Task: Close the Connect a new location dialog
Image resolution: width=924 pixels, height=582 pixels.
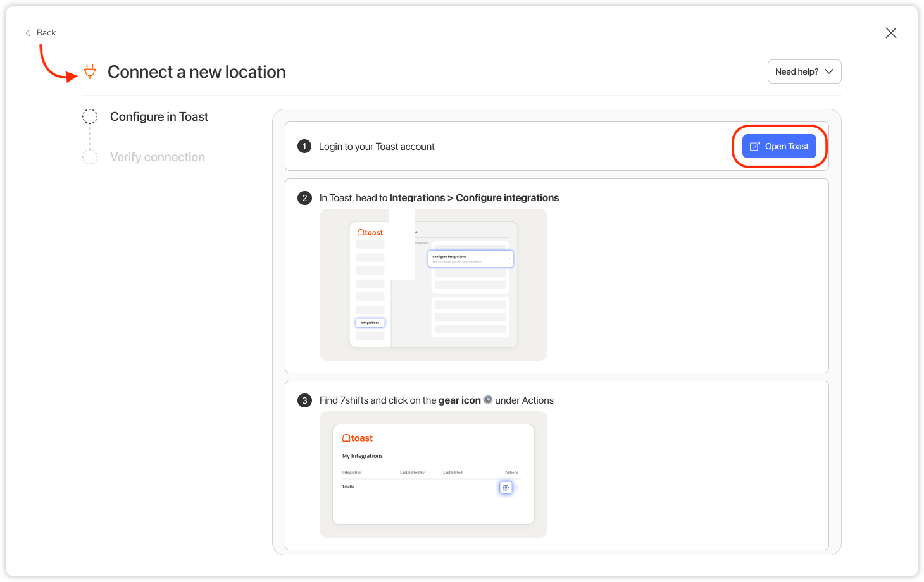Action: [890, 33]
